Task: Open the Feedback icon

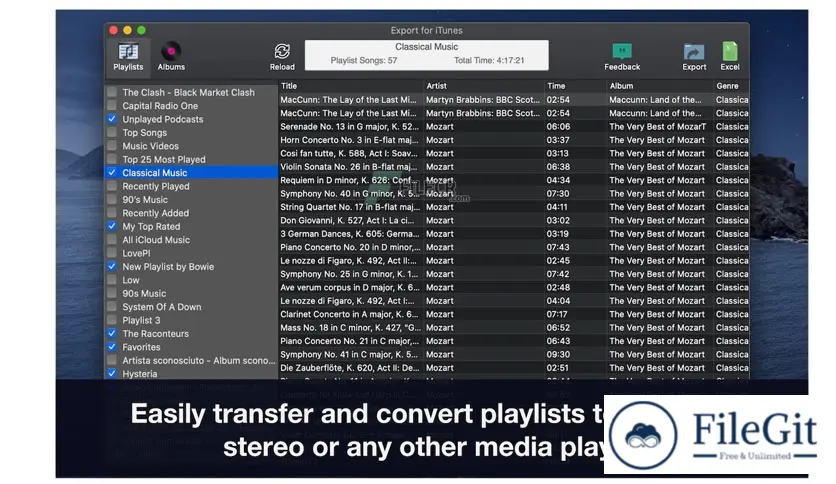Action: point(622,52)
